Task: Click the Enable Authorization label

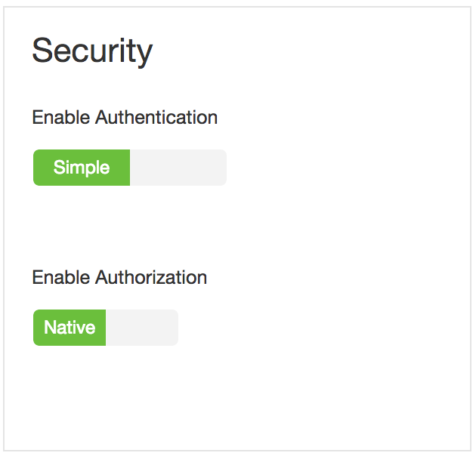Action: coord(119,278)
